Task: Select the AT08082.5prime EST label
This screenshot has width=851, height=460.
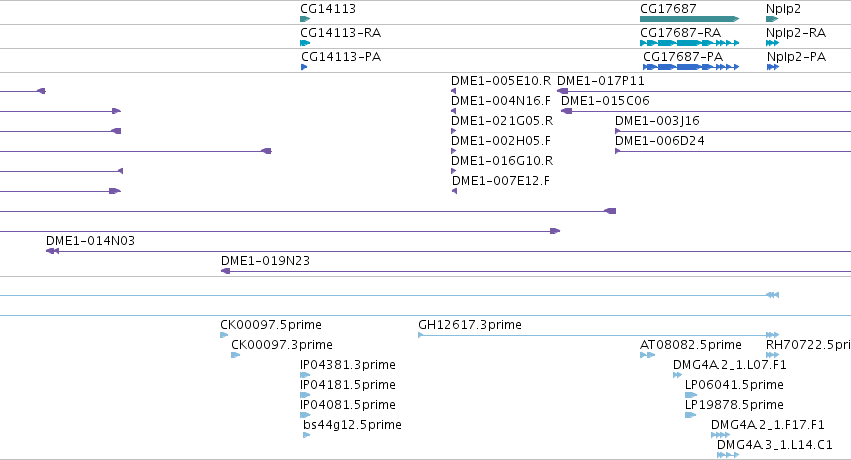Action: [x=691, y=344]
